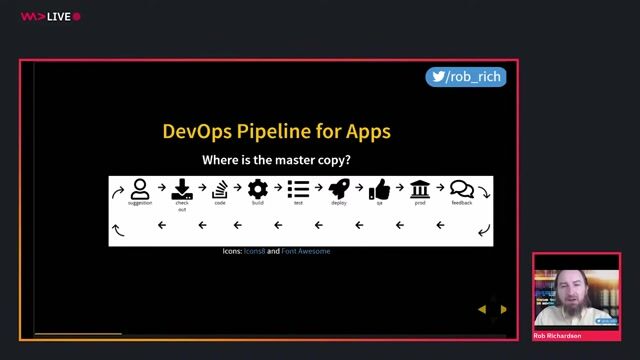The image size is (640, 360).
Task: Advance to next slide with right arrow
Action: pos(503,309)
